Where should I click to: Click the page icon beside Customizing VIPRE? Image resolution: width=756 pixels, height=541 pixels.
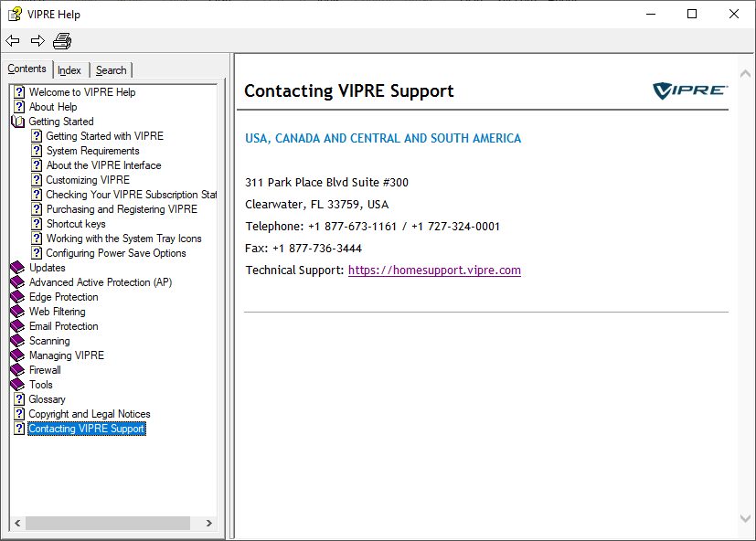point(37,180)
